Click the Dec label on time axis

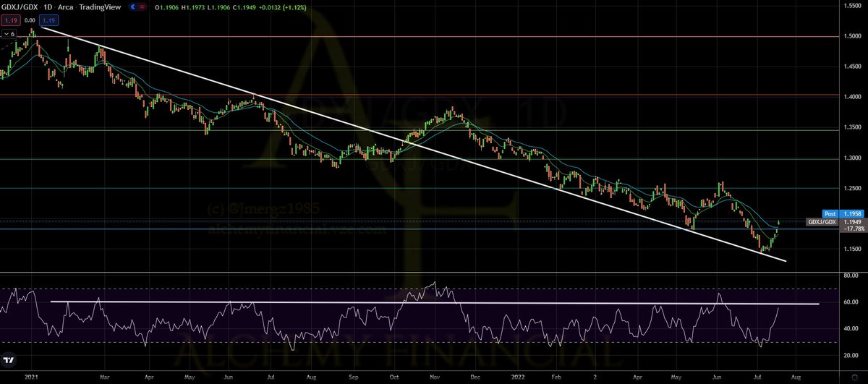[476, 377]
